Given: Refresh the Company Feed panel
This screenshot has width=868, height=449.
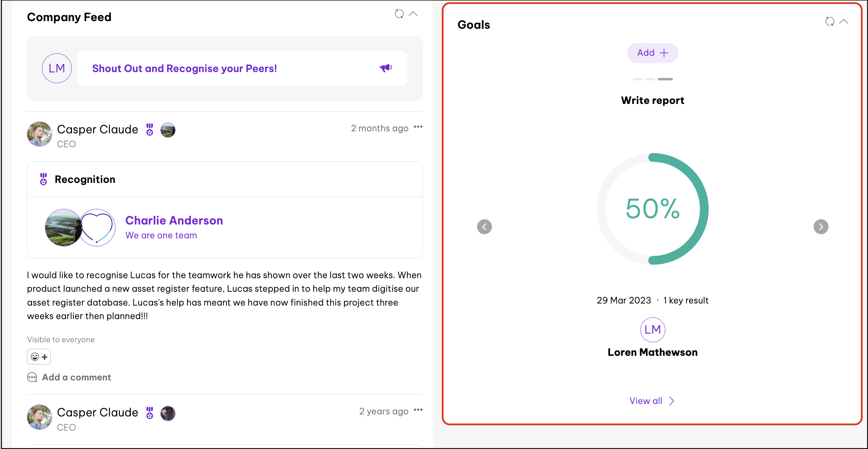Looking at the screenshot, I should (x=399, y=14).
